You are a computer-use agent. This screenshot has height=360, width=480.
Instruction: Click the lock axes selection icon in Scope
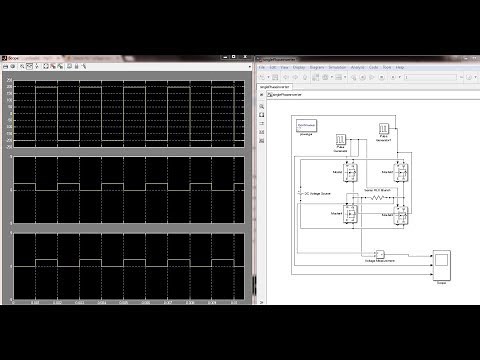[76, 67]
